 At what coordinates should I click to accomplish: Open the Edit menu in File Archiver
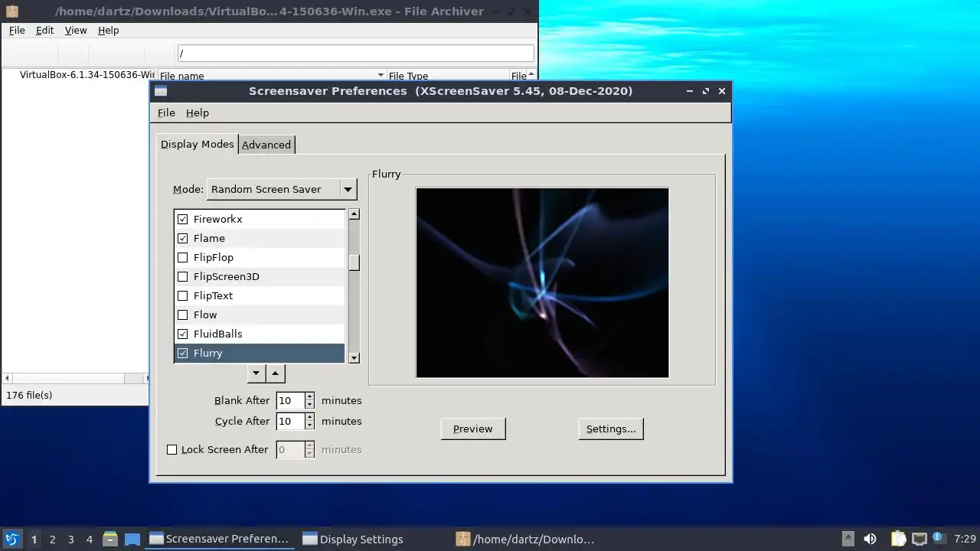point(45,30)
